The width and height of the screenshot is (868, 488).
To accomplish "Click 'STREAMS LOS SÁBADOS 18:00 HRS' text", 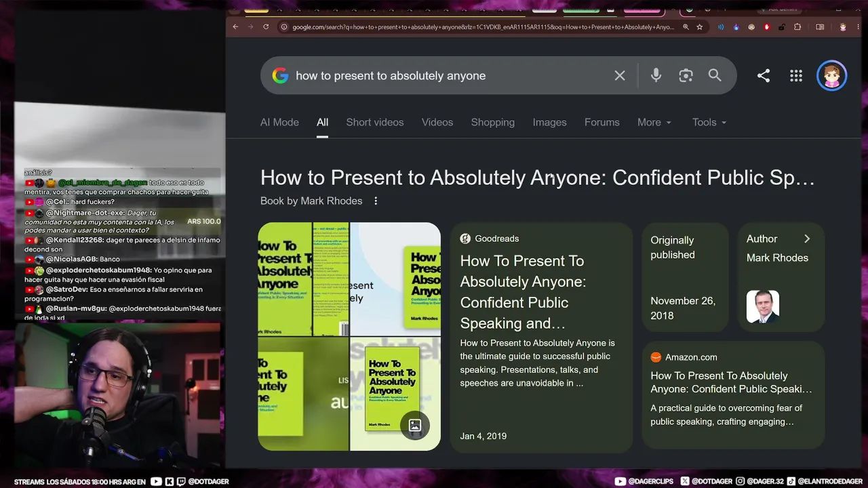I will point(73,482).
